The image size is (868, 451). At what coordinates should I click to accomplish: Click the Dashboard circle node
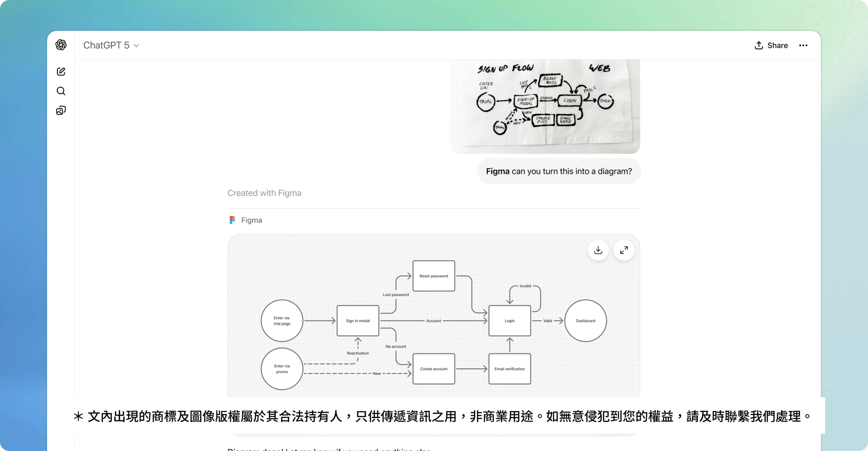pyautogui.click(x=585, y=321)
